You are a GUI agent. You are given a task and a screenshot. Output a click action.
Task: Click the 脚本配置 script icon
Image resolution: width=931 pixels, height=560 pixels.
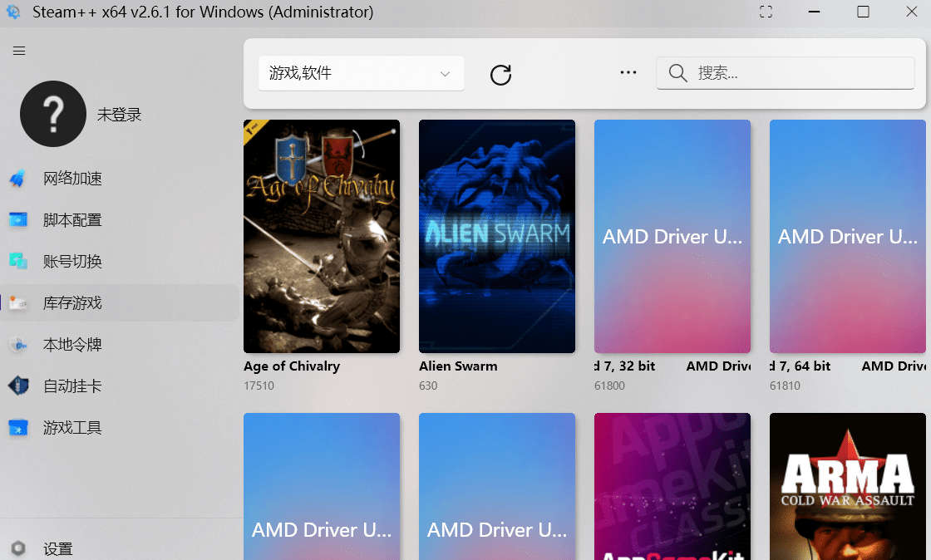pyautogui.click(x=17, y=220)
